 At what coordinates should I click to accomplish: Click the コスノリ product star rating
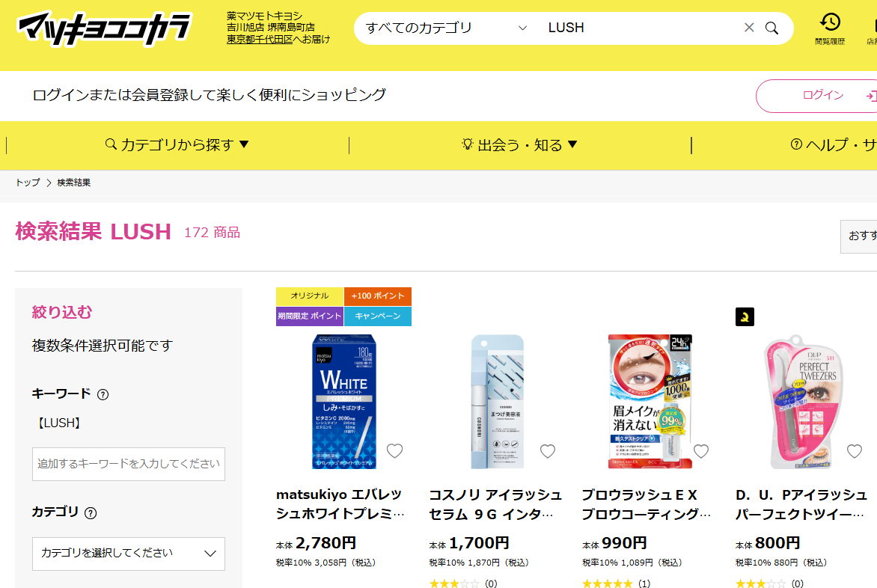[x=454, y=584]
